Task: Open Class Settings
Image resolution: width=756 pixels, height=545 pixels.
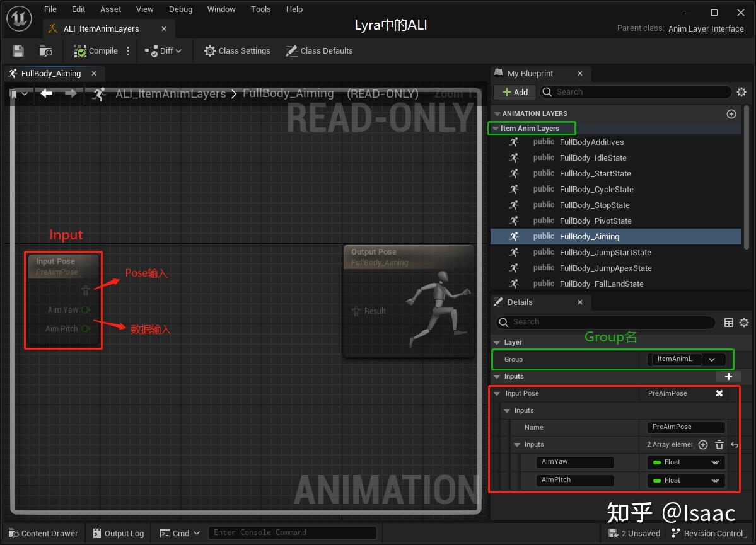Action: [x=237, y=50]
